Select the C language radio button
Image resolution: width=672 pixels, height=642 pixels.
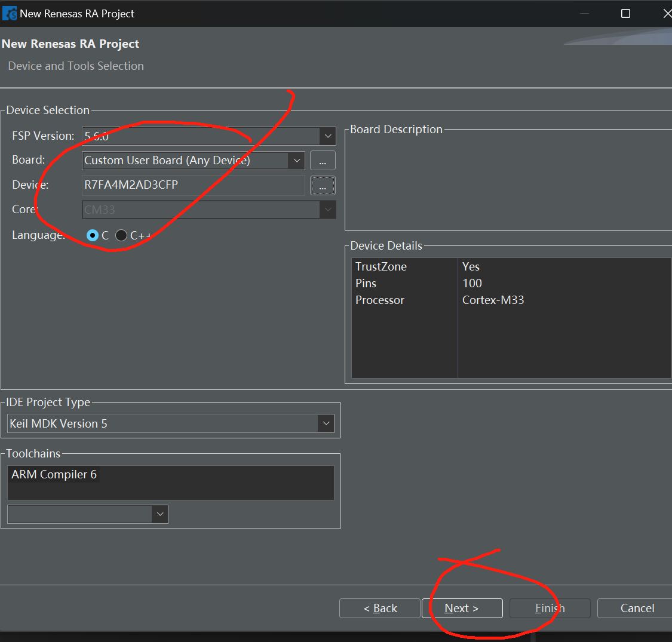coord(92,235)
